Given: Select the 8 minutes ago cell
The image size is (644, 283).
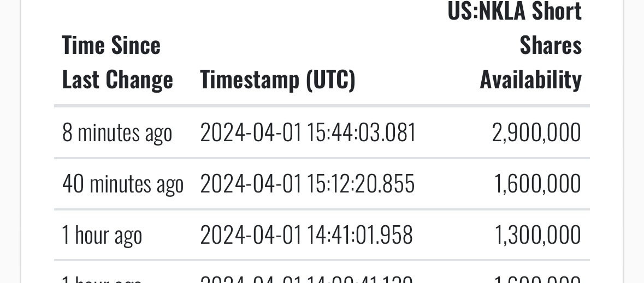Looking at the screenshot, I should click(117, 133).
